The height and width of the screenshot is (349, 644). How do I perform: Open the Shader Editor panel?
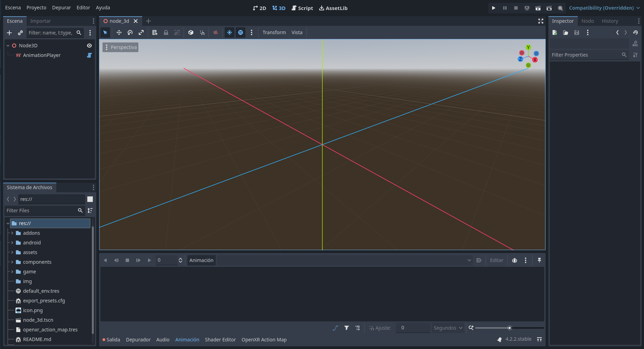click(x=220, y=340)
